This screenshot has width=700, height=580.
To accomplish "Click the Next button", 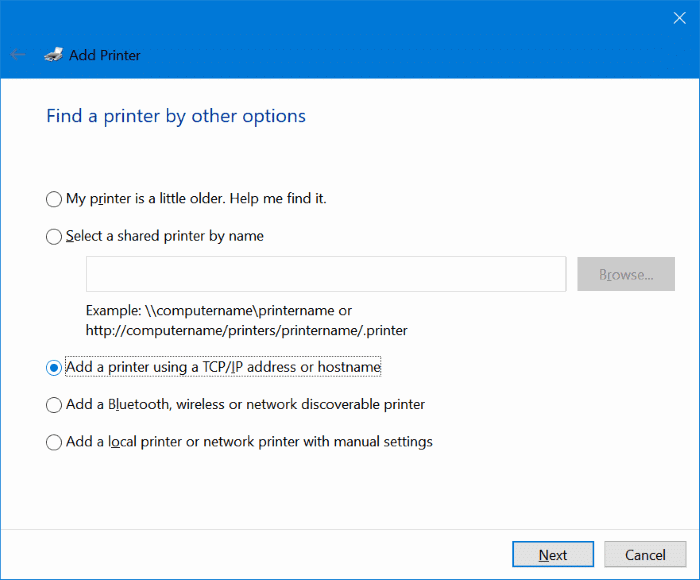I will point(553,554).
